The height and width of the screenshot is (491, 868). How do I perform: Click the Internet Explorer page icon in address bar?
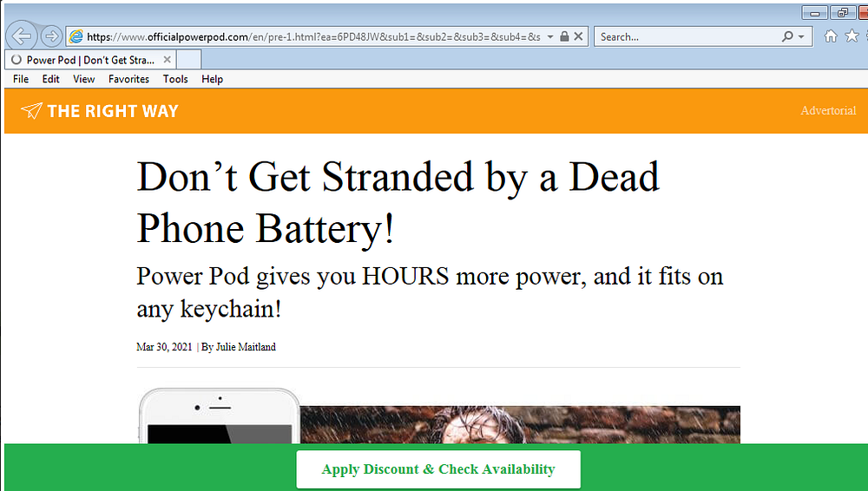(x=76, y=36)
